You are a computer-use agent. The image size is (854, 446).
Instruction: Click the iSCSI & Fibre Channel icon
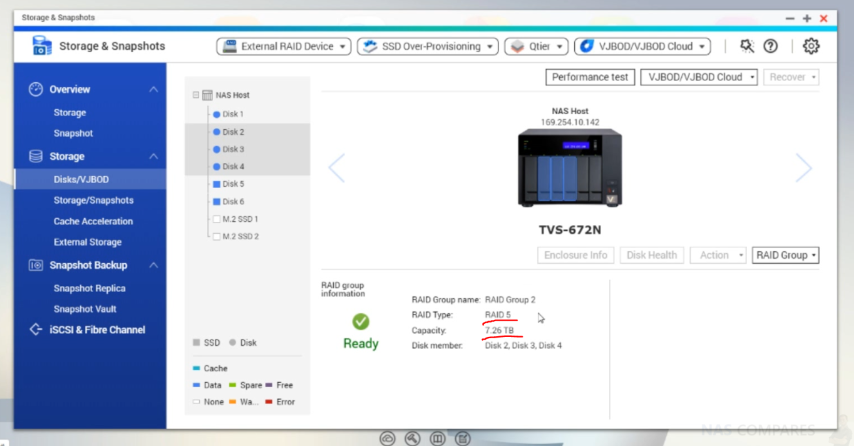(x=36, y=329)
